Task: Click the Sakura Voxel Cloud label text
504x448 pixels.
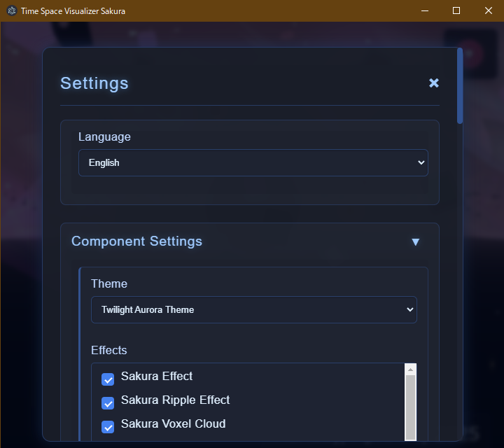Action: tap(173, 424)
